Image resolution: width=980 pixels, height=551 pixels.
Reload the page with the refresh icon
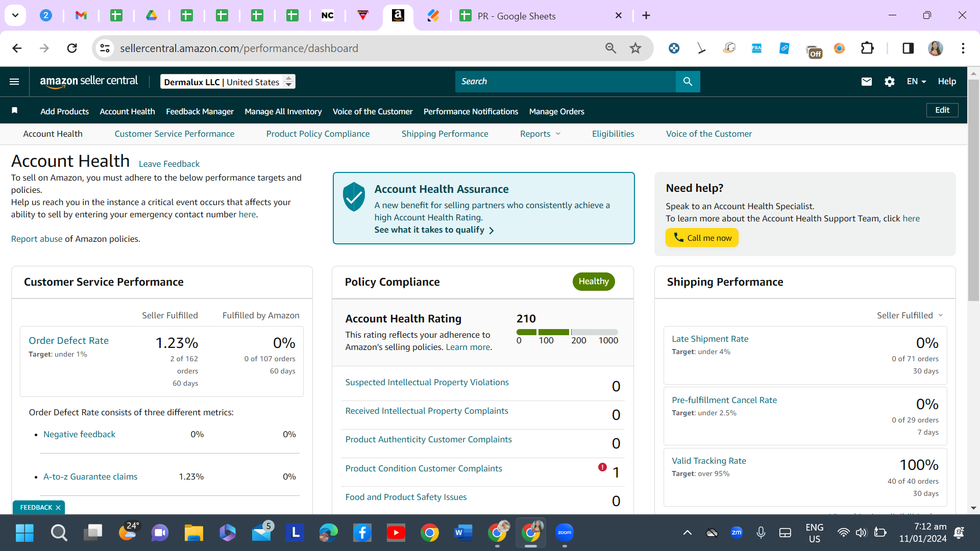tap(72, 48)
